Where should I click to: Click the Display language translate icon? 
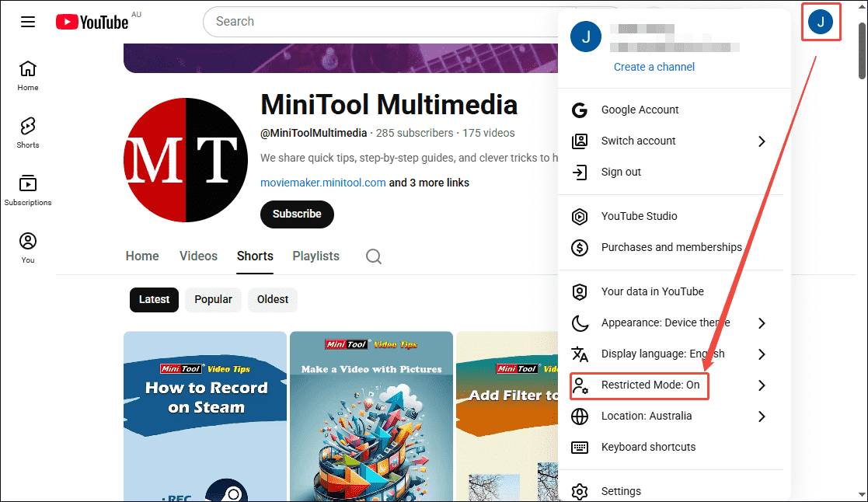[x=580, y=354]
